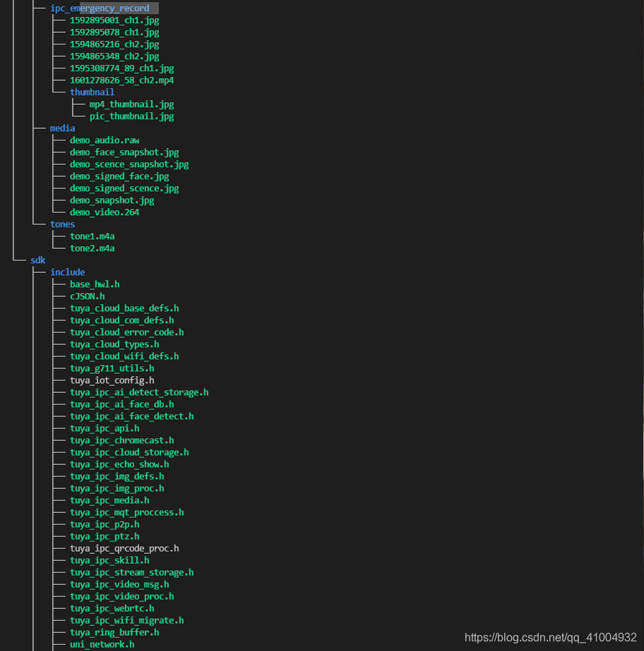Viewport: 644px width, 651px height.
Task: Select 1601278626_58_ch2.mp4 video file
Action: [x=121, y=80]
